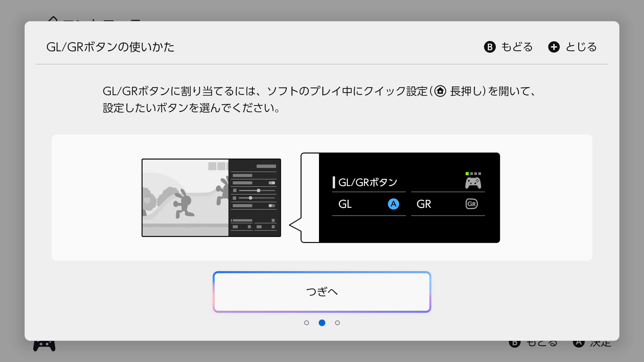Image resolution: width=644 pixels, height=362 pixels.
Task: Select the first page indicator dot
Action: (307, 323)
